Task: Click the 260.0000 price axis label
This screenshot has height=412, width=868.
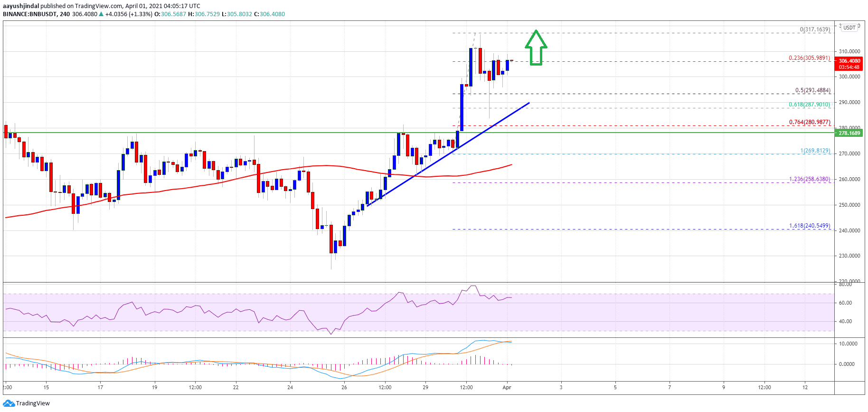Action: 849,179
